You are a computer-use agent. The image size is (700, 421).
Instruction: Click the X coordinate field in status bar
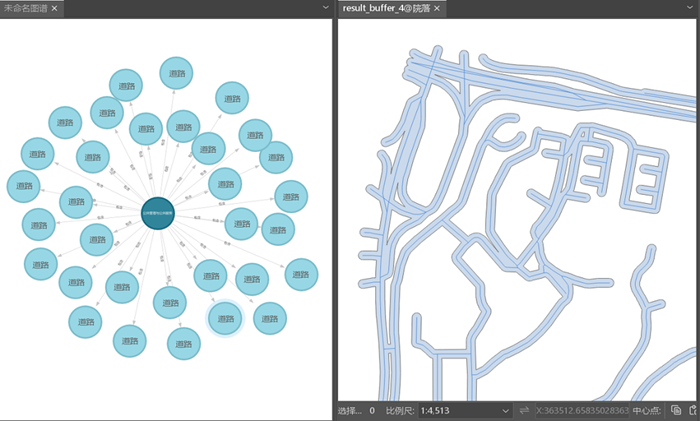click(583, 411)
